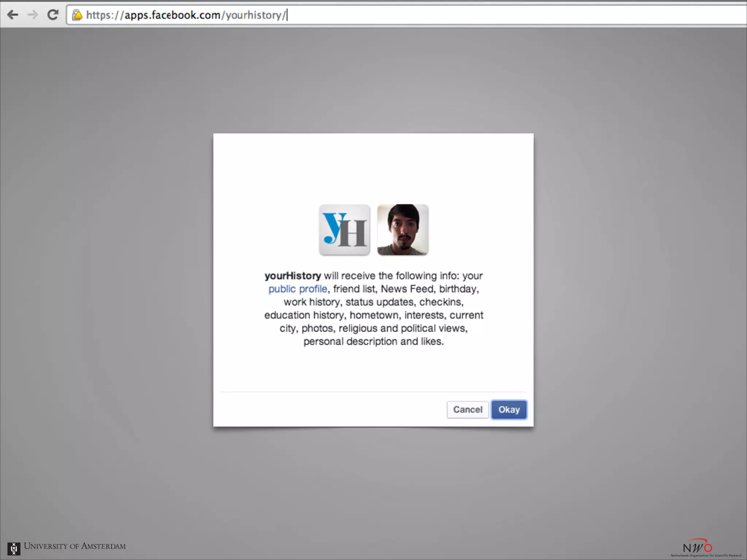
Task: Click the /yourhistory/ path in the address bar
Action: tap(253, 15)
